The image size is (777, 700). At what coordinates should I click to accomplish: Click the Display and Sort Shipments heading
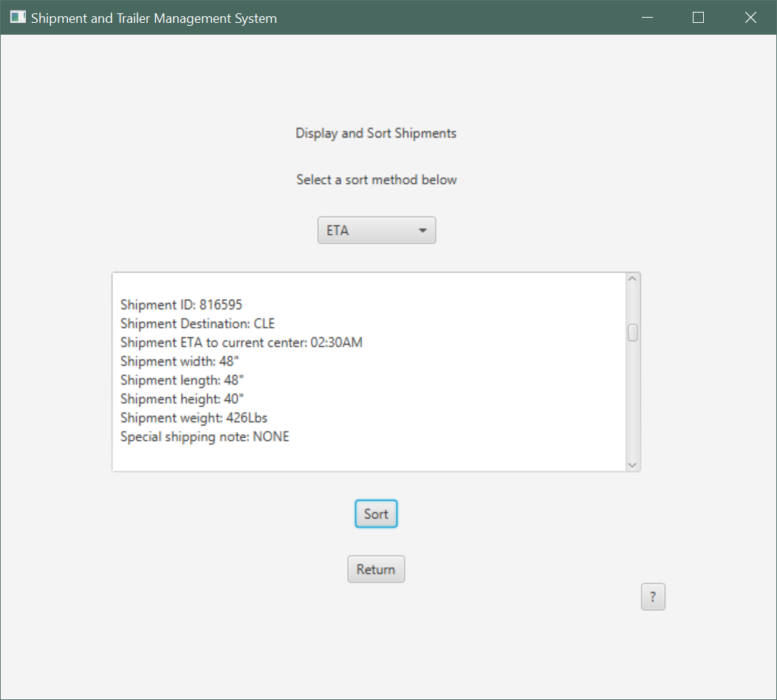375,134
